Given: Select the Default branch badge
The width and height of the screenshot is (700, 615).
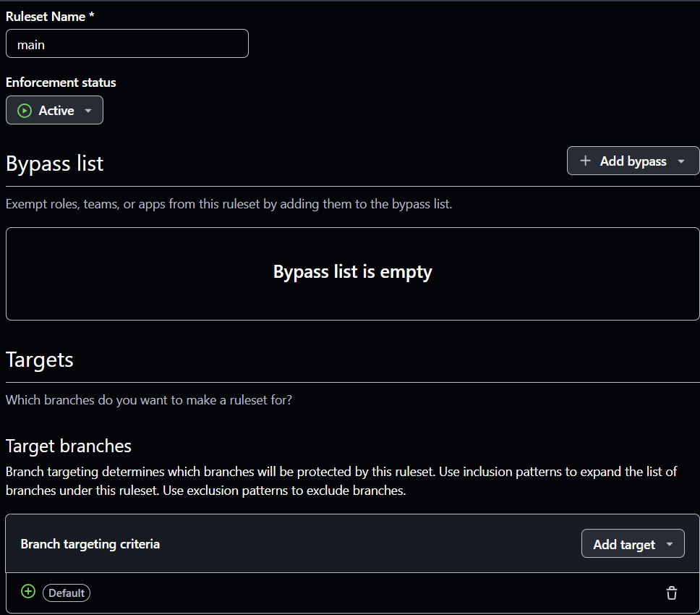Looking at the screenshot, I should 67,593.
